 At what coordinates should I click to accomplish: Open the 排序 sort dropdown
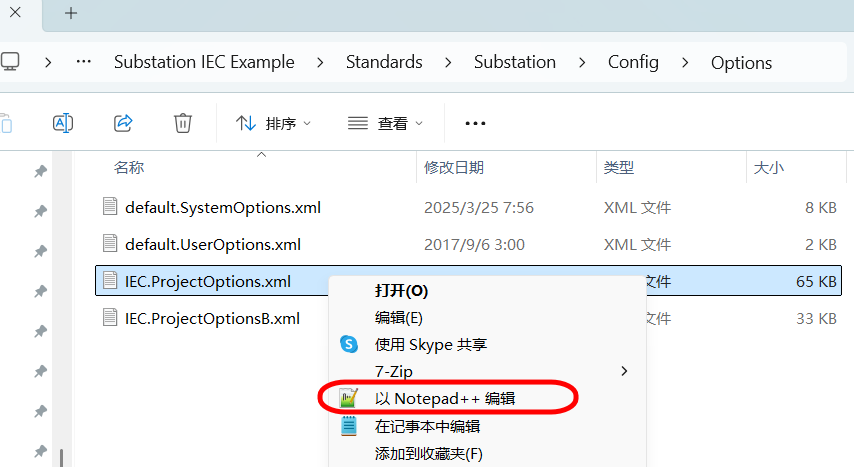point(274,123)
